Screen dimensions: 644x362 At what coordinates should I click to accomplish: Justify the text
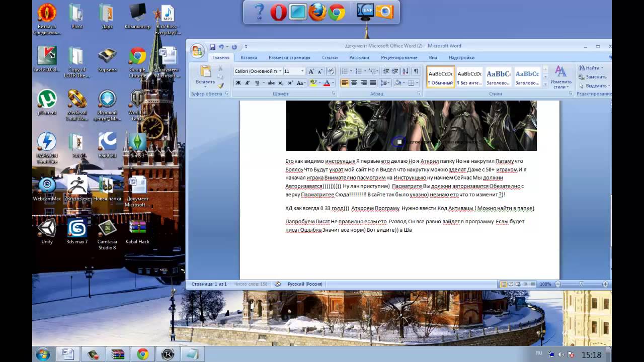coord(373,83)
